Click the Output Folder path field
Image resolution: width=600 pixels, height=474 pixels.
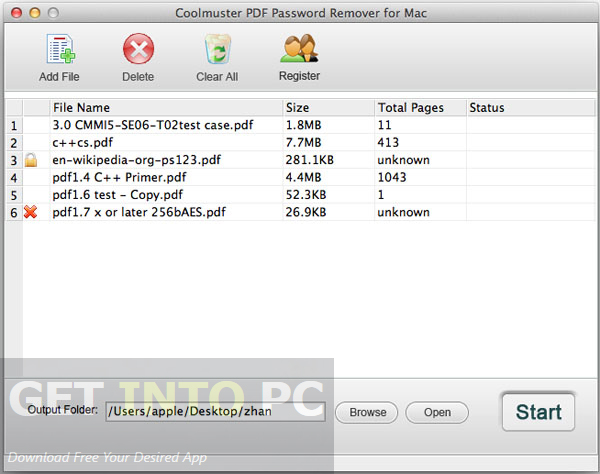pos(215,412)
